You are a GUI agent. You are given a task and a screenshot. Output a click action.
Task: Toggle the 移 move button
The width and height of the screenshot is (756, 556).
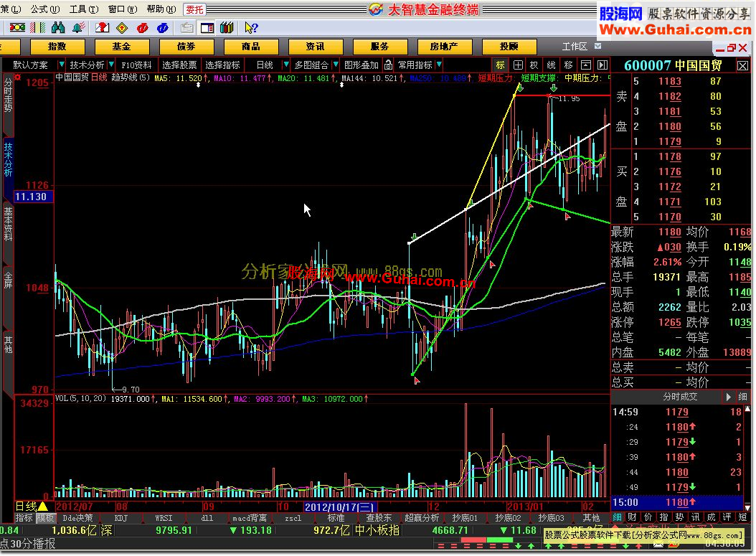tap(569, 65)
